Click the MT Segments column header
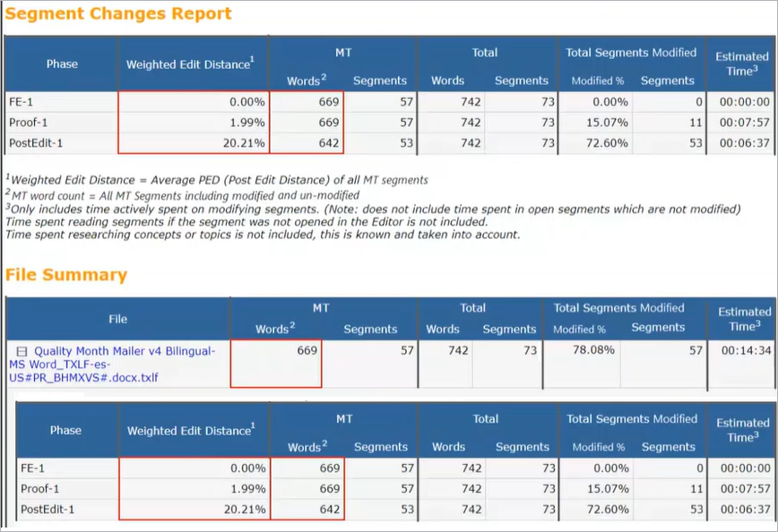The image size is (778, 532). 380,80
